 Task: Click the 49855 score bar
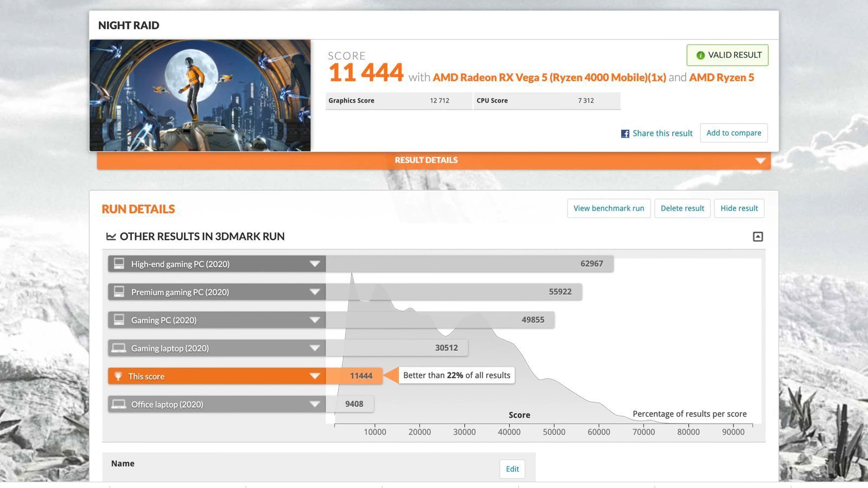[440, 320]
